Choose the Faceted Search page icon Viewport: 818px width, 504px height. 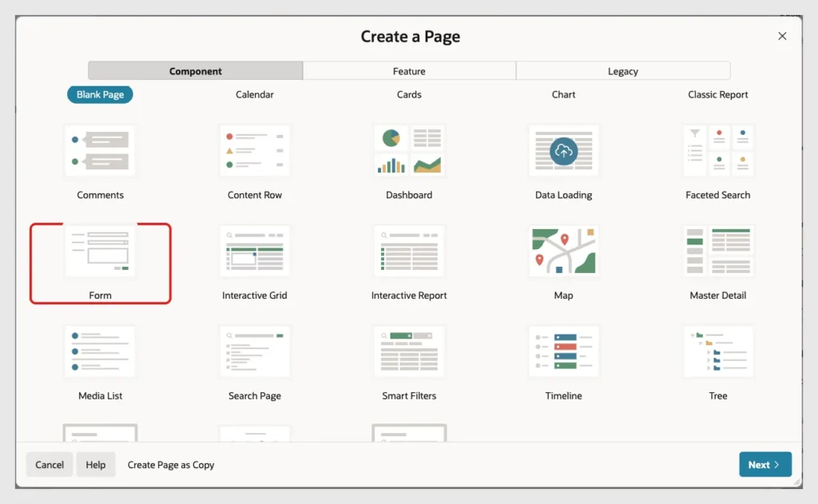718,151
